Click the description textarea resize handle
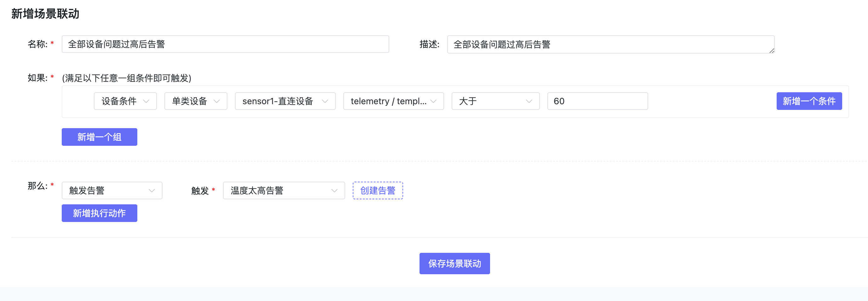This screenshot has width=868, height=301. (771, 50)
